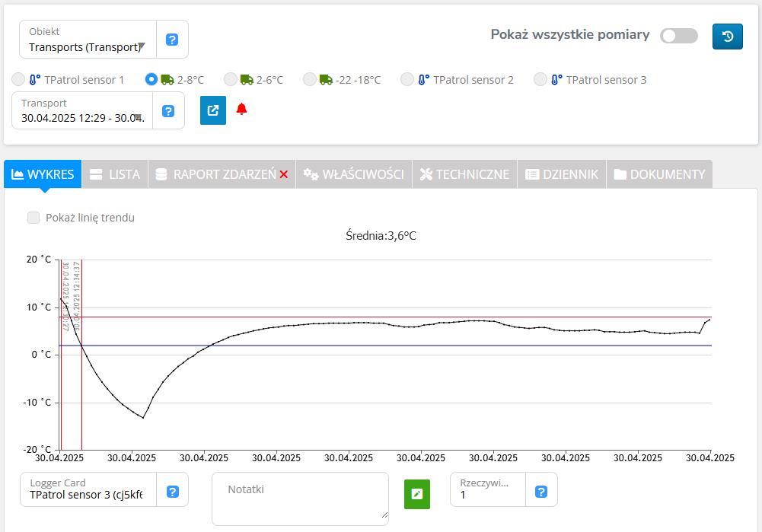Image resolution: width=762 pixels, height=532 pixels.
Task: Click the history restore icon button
Action: 727,37
